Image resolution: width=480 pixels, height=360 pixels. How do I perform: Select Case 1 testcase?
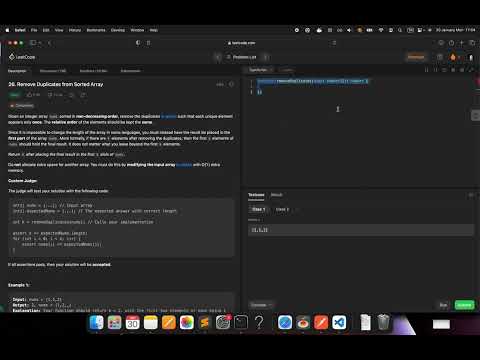258,209
